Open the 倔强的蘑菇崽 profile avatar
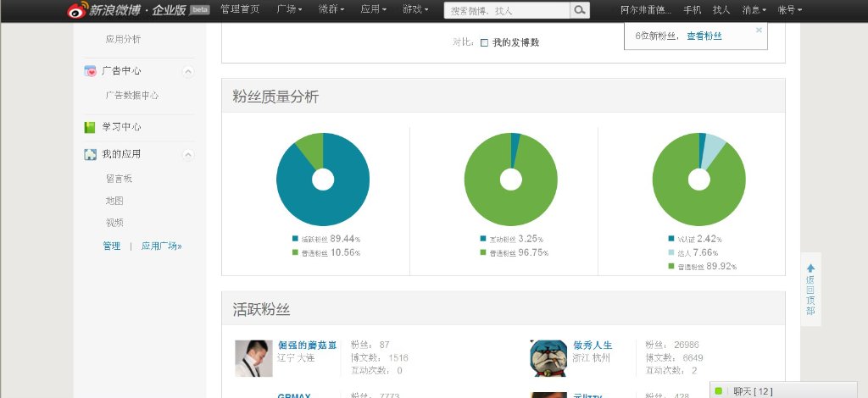The height and width of the screenshot is (398, 868). coord(253,358)
